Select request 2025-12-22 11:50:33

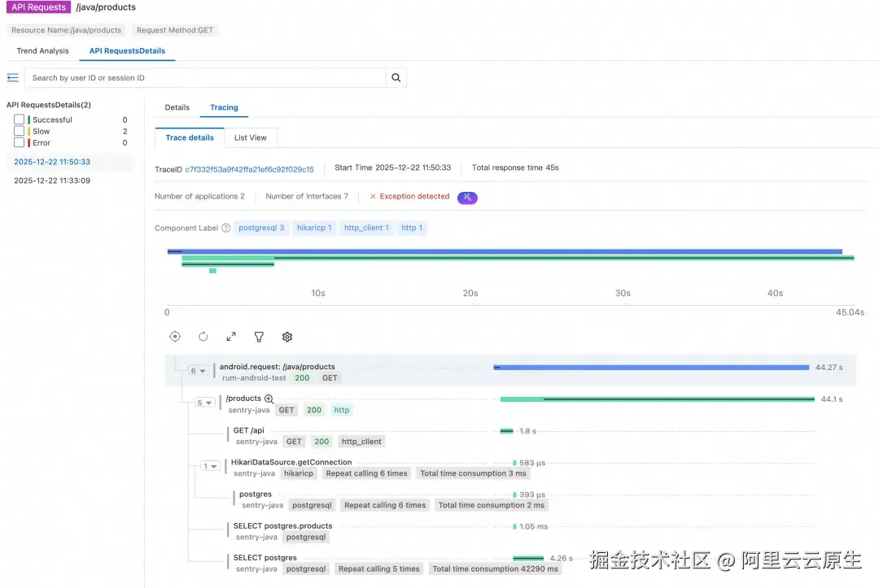[52, 162]
